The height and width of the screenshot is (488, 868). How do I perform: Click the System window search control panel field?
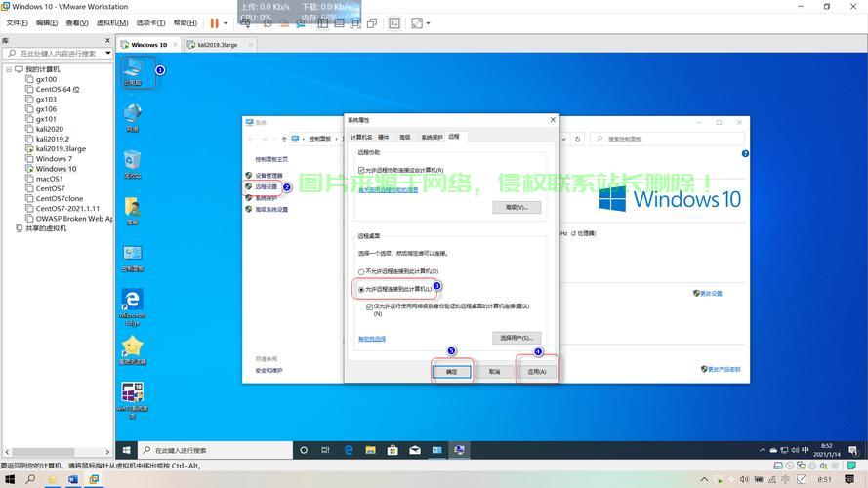(667, 139)
